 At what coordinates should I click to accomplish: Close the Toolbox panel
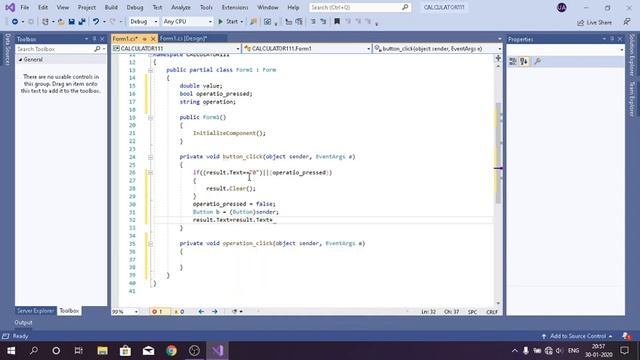[102, 39]
